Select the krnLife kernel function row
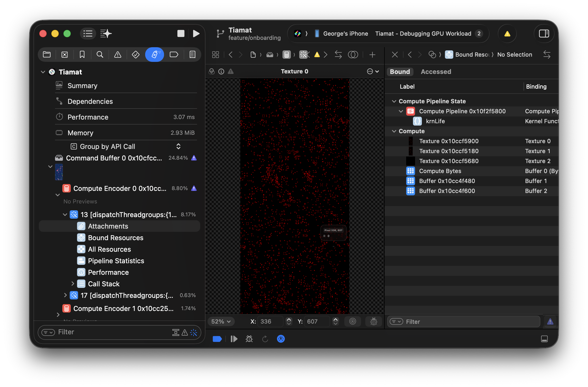The width and height of the screenshot is (588, 387). point(435,121)
